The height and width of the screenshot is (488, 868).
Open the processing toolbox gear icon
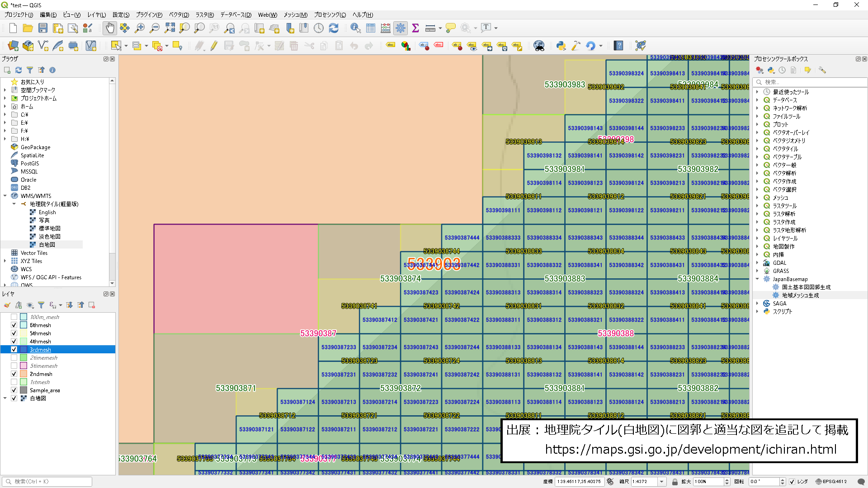point(401,28)
